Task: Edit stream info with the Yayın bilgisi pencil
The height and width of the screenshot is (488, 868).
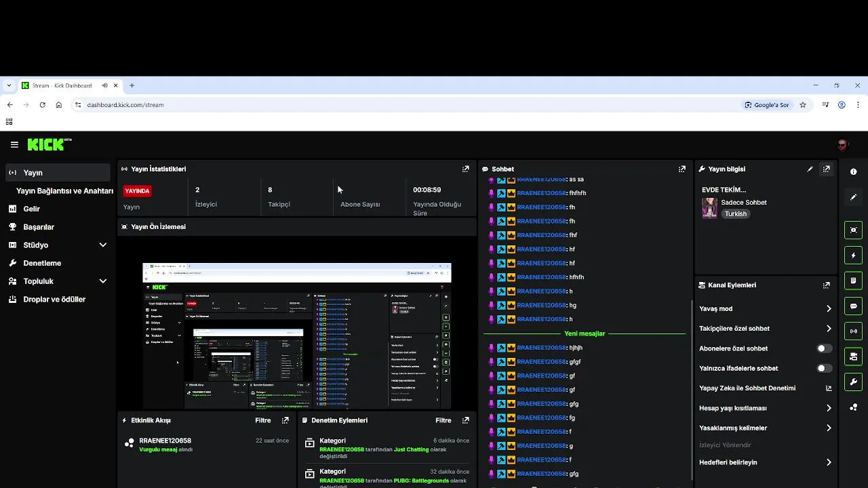Action: (810, 169)
